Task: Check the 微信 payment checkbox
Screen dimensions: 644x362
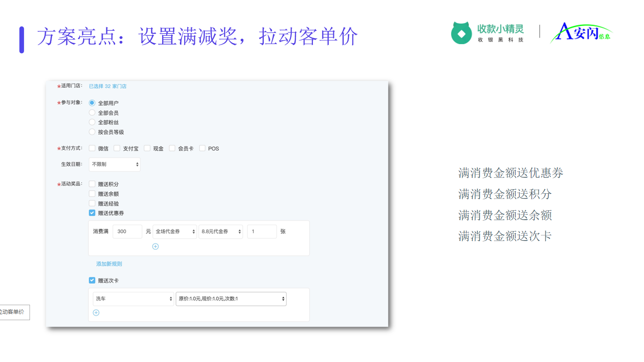Action: (92, 148)
